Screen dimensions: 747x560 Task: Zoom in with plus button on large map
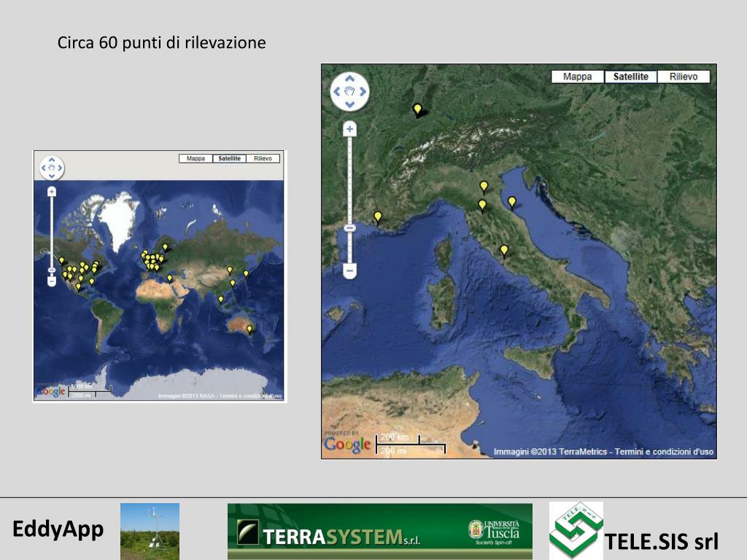coord(349,128)
